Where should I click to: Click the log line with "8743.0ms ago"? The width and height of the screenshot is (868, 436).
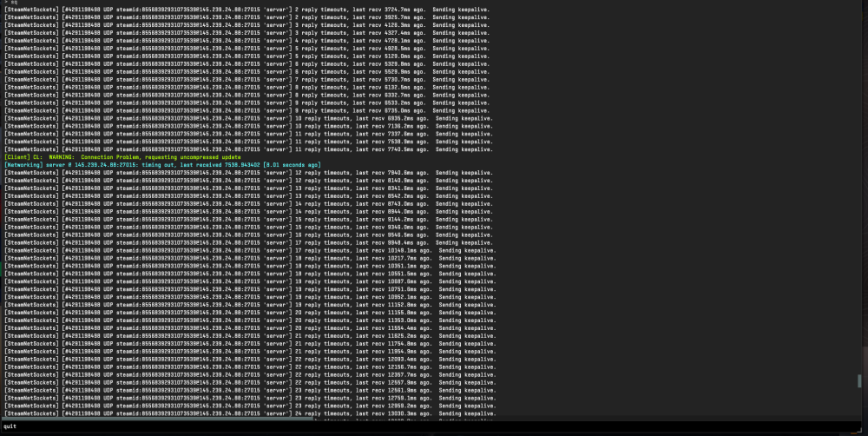coord(248,204)
